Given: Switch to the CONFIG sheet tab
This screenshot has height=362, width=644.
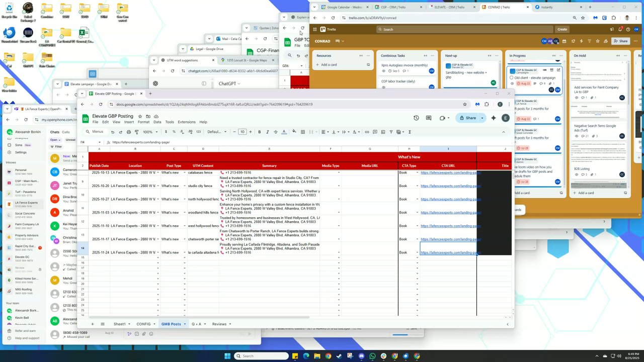Looking at the screenshot, I should 143,324.
